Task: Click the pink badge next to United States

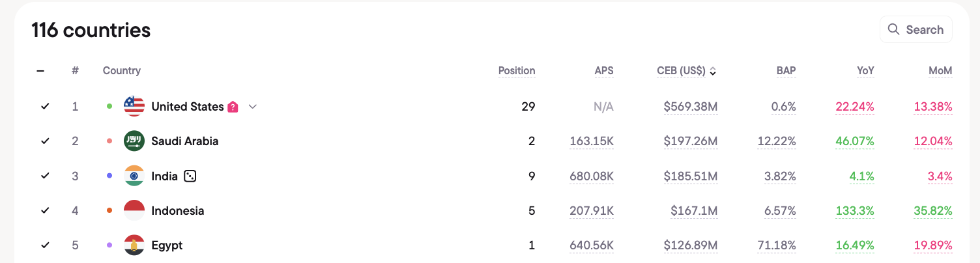Action: click(233, 107)
